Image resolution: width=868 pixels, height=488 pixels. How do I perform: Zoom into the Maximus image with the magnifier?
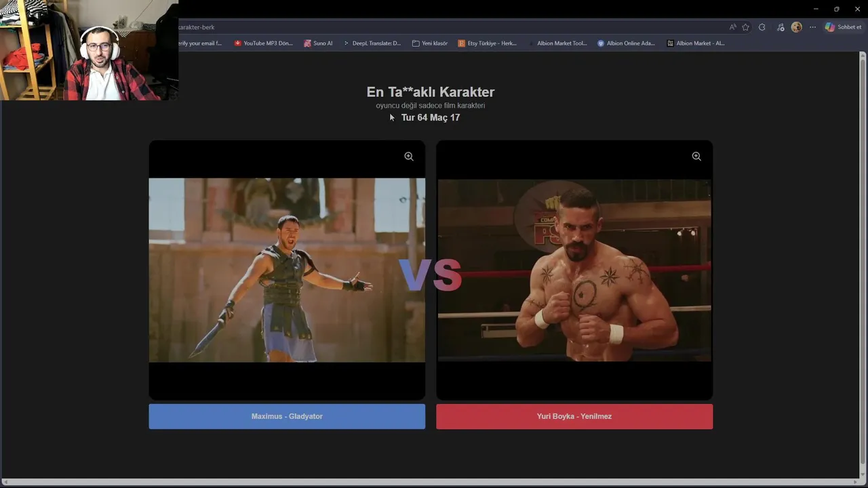click(409, 157)
